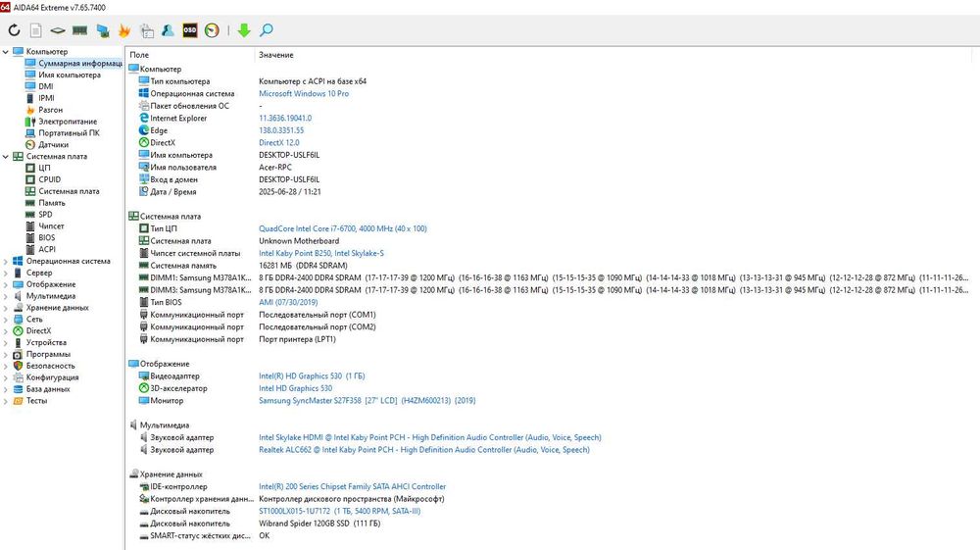Expand the DirectX tree node

click(6, 331)
